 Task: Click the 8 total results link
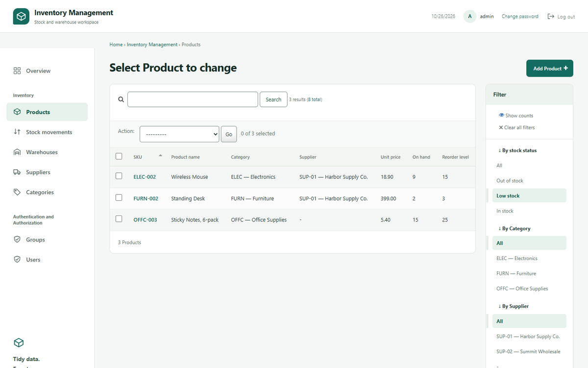[x=314, y=100]
